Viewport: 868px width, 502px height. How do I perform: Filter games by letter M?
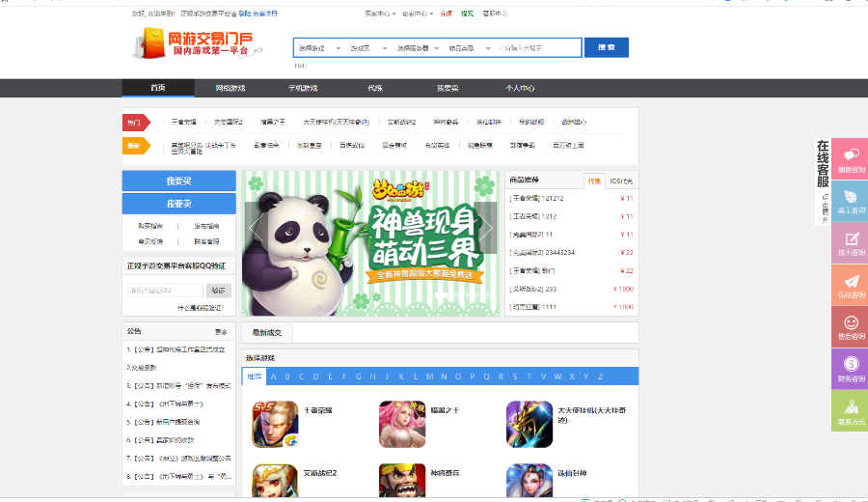click(x=429, y=376)
